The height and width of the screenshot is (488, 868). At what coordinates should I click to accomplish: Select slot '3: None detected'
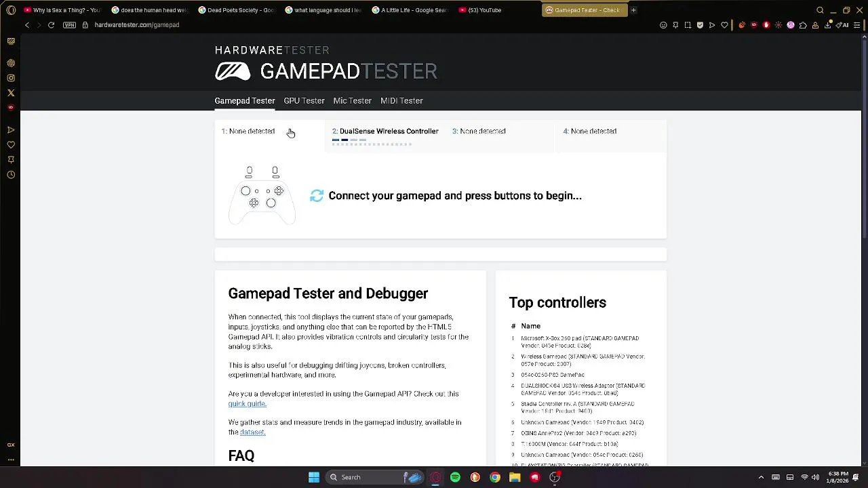[500, 136]
